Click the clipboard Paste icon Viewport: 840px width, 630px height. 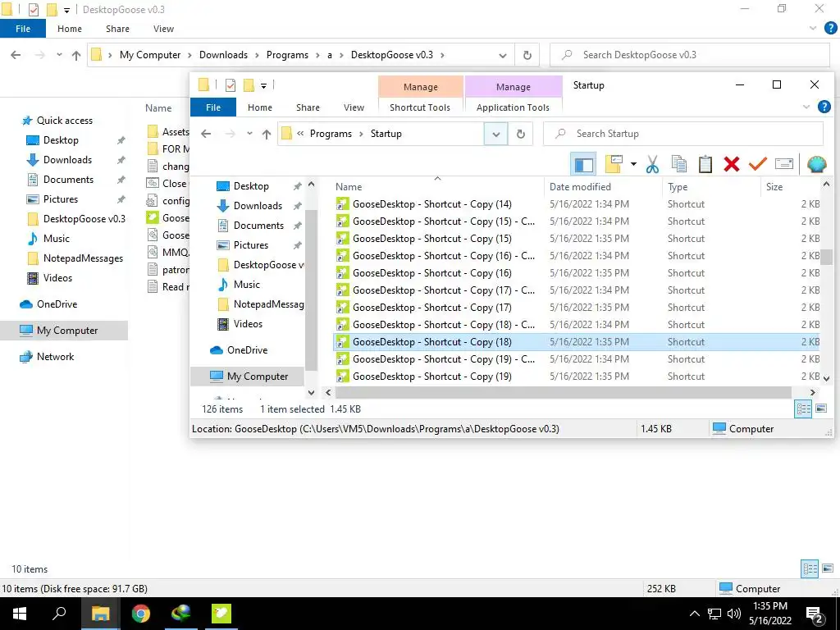[705, 164]
